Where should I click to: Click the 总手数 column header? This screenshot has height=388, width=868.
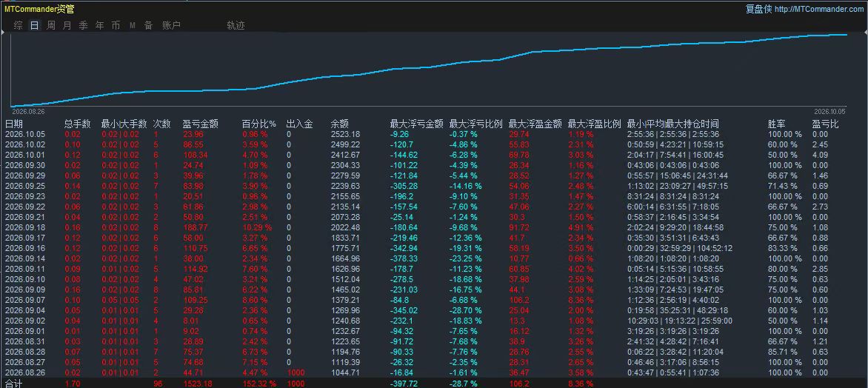(x=78, y=124)
